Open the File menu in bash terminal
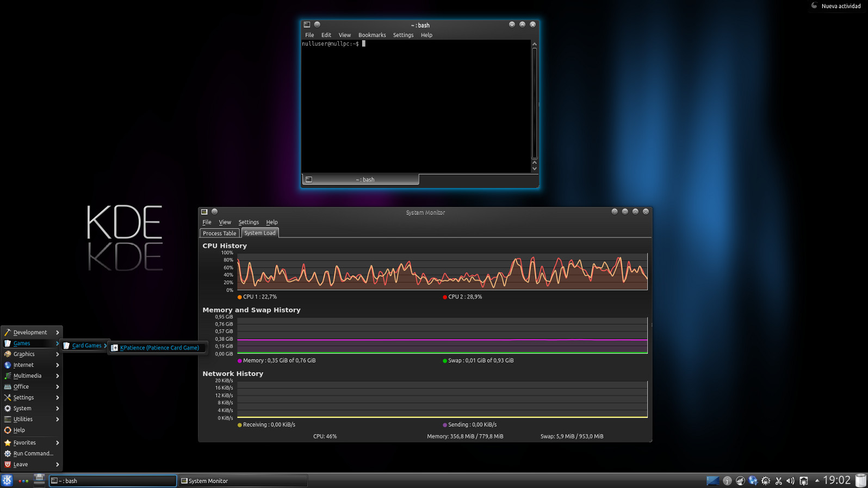The width and height of the screenshot is (868, 488). point(309,35)
